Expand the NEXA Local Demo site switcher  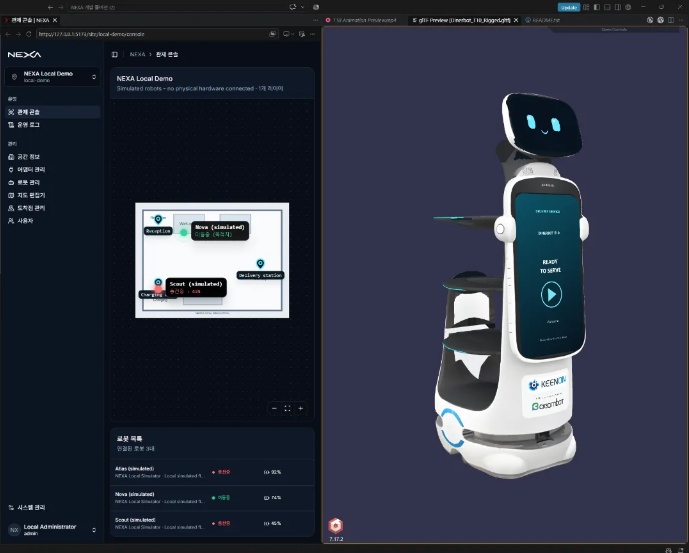(x=53, y=76)
